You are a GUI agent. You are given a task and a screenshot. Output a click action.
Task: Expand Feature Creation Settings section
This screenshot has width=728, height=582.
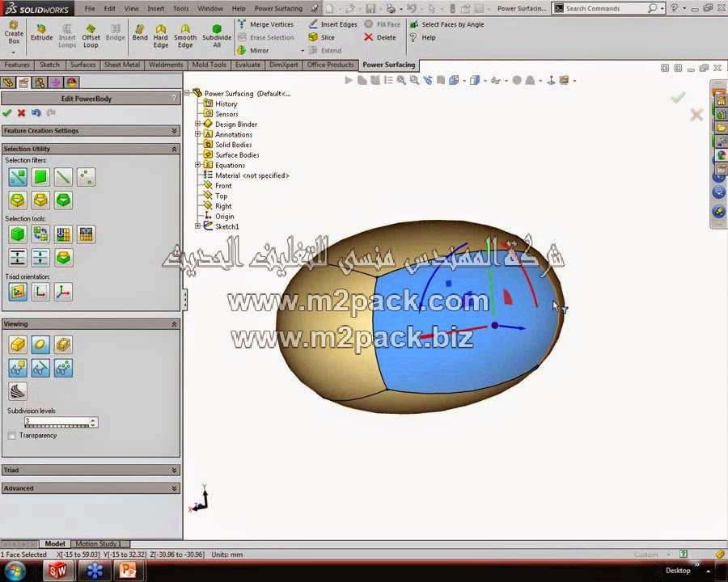(174, 131)
